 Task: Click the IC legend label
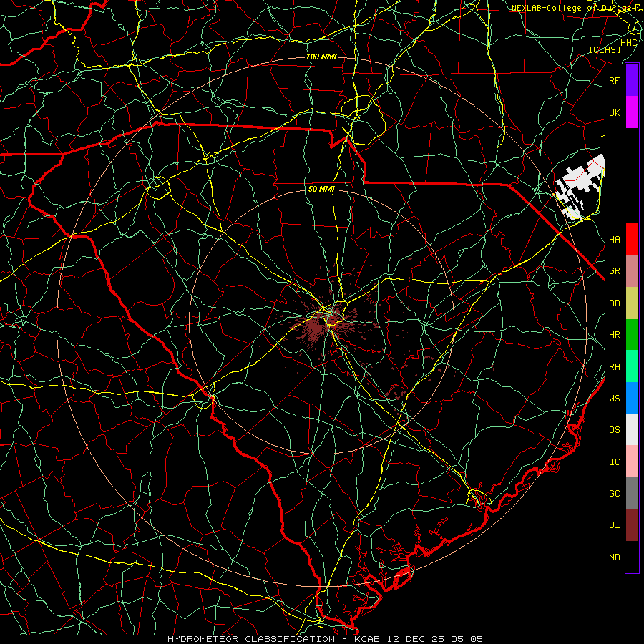[x=614, y=462]
